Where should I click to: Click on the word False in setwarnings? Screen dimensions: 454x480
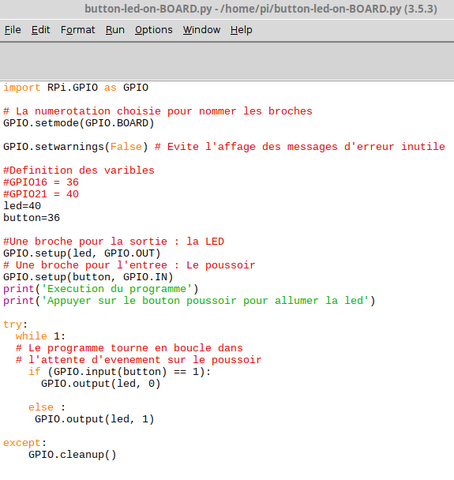coord(126,147)
